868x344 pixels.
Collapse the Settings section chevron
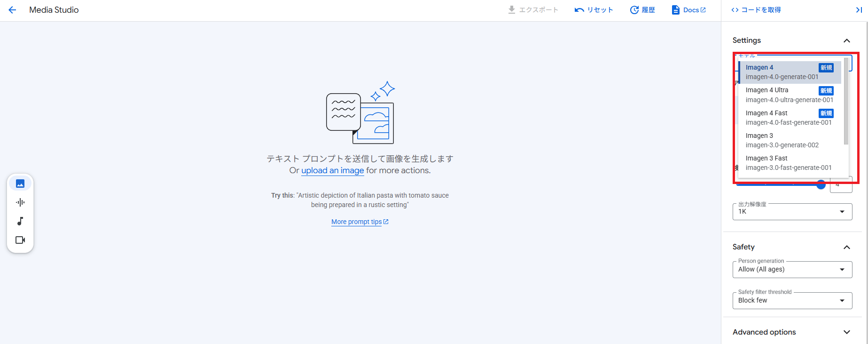click(847, 40)
